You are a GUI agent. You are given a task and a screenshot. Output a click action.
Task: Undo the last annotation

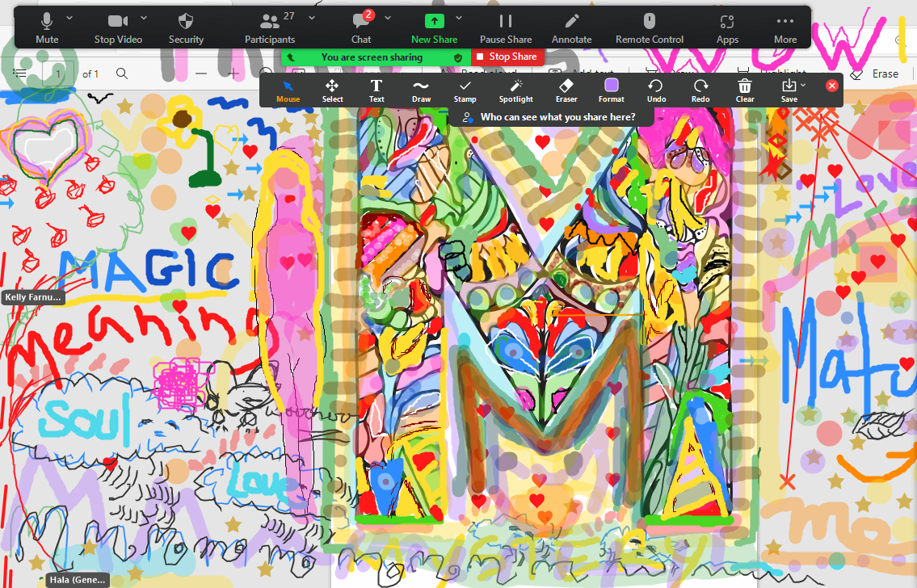(656, 90)
